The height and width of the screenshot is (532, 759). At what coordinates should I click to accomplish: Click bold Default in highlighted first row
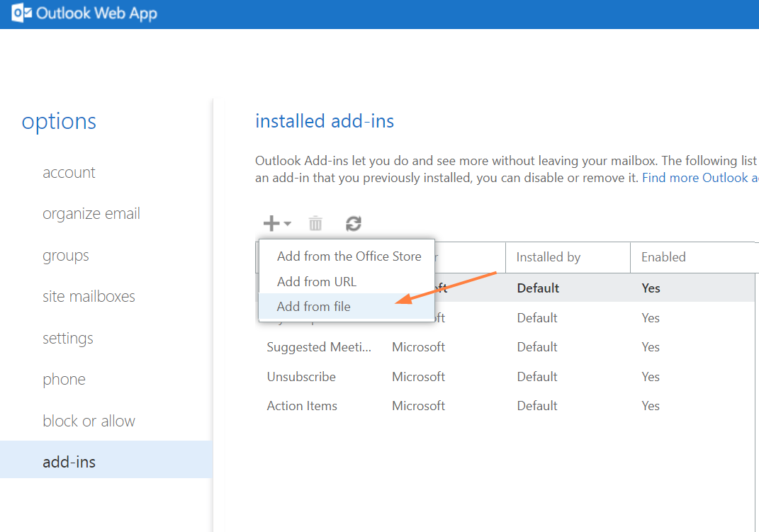(x=538, y=288)
